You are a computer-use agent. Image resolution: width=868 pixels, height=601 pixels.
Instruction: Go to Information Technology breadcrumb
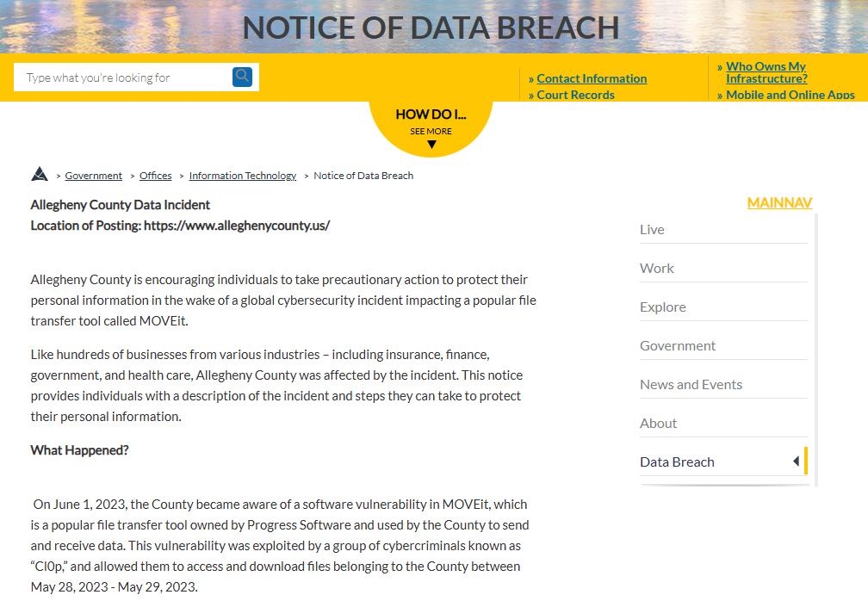coord(243,176)
